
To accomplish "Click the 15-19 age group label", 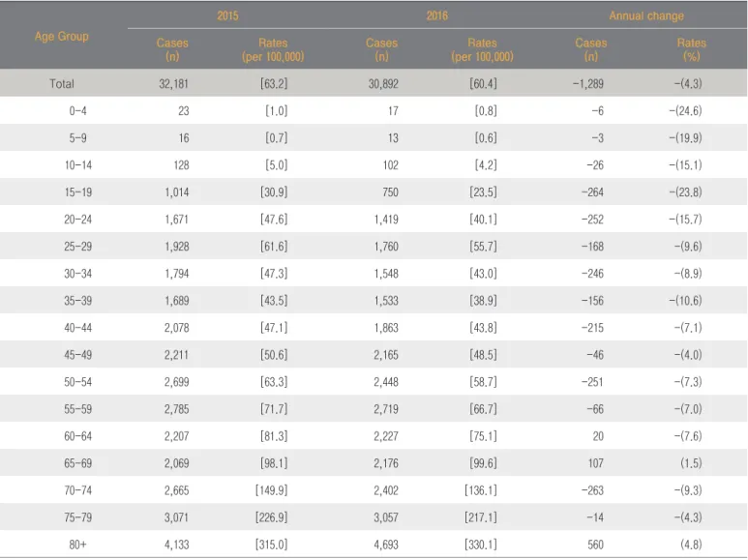I will (77, 192).
